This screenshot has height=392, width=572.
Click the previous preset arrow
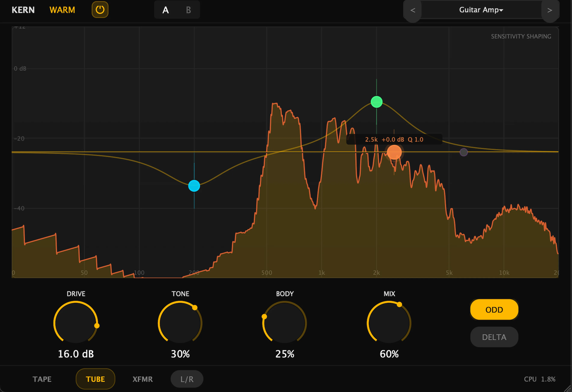[412, 10]
